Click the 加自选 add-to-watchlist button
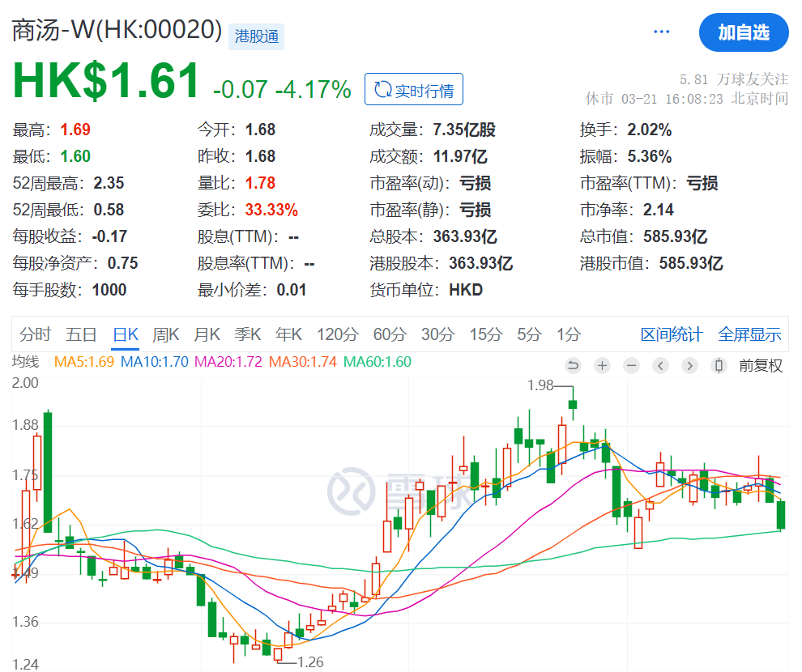 [744, 32]
